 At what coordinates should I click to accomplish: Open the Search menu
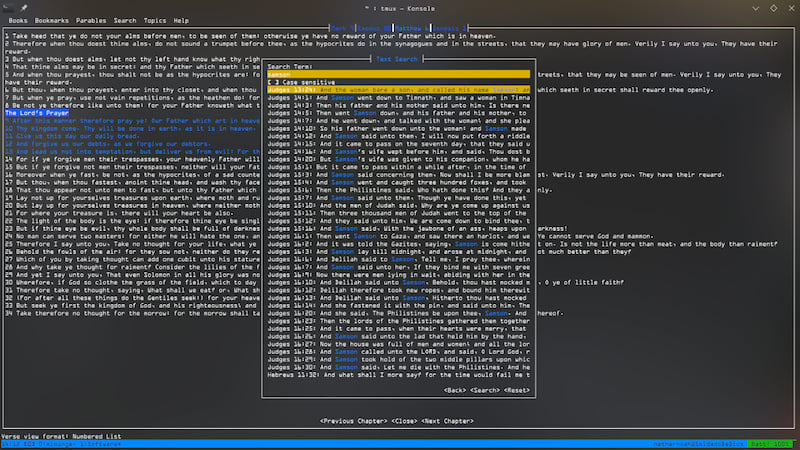124,21
